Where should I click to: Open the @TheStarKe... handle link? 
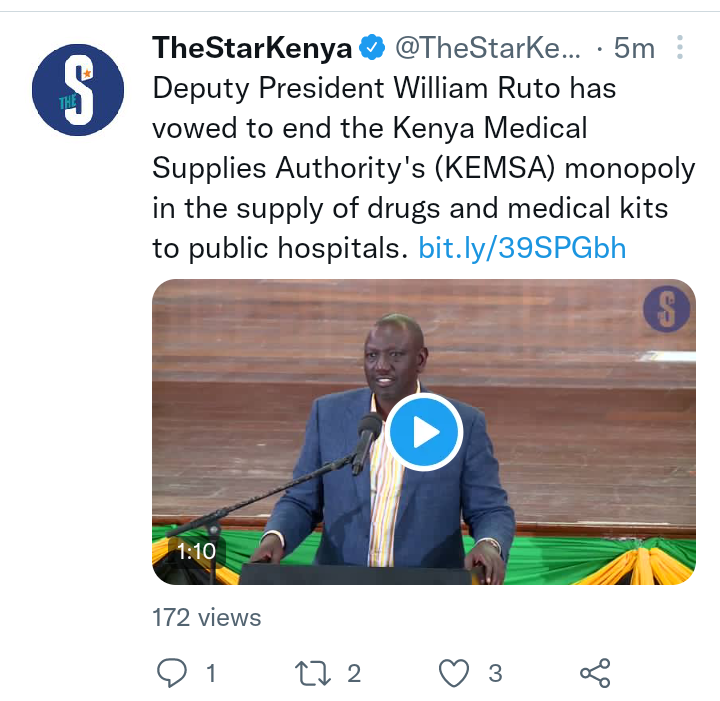(x=488, y=48)
